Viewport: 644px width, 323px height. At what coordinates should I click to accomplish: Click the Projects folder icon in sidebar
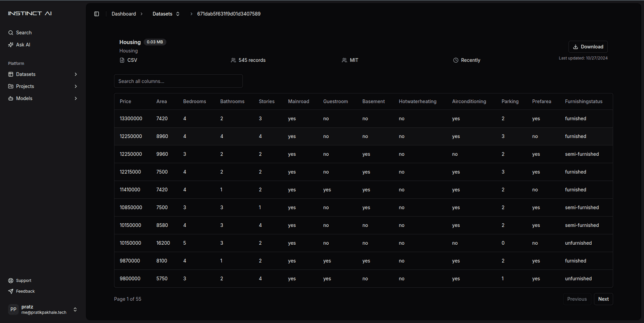(x=11, y=86)
